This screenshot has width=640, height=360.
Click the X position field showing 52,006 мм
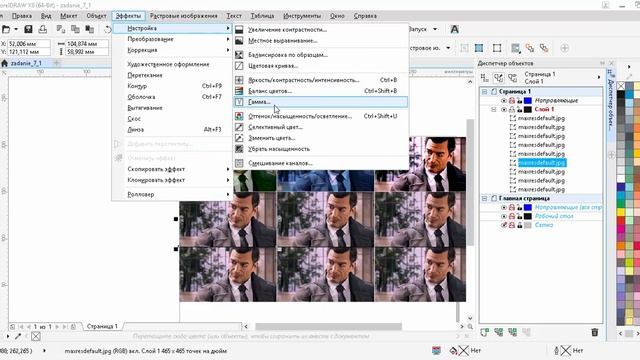coord(29,44)
